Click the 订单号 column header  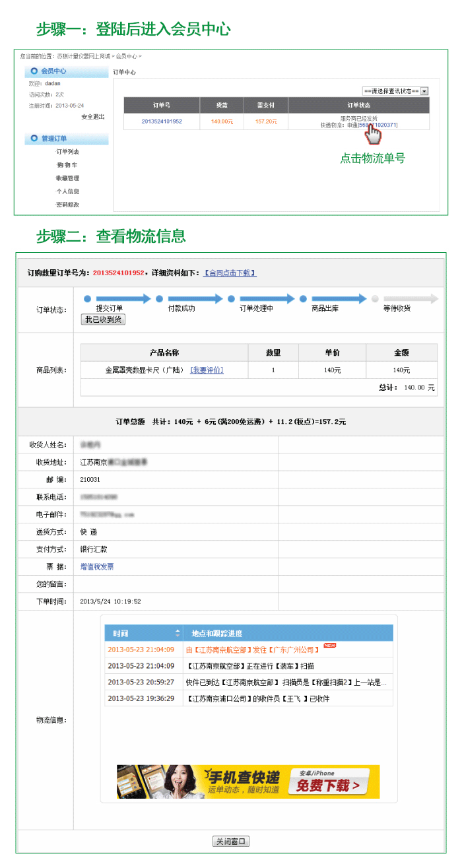click(x=162, y=105)
